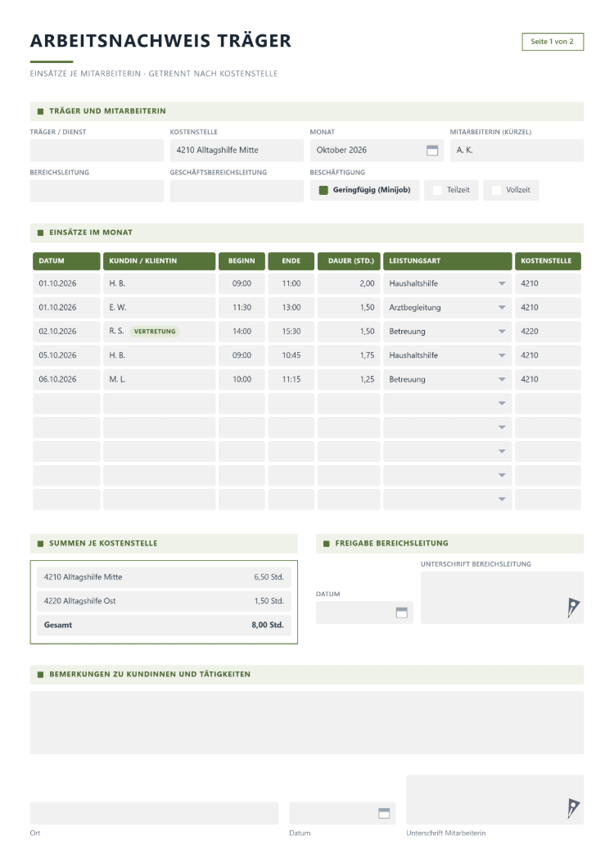Viewport: 614px width, 868px height.
Task: Click signature pen icon above Unterschrift Mitarbeiterin
Action: point(572,808)
